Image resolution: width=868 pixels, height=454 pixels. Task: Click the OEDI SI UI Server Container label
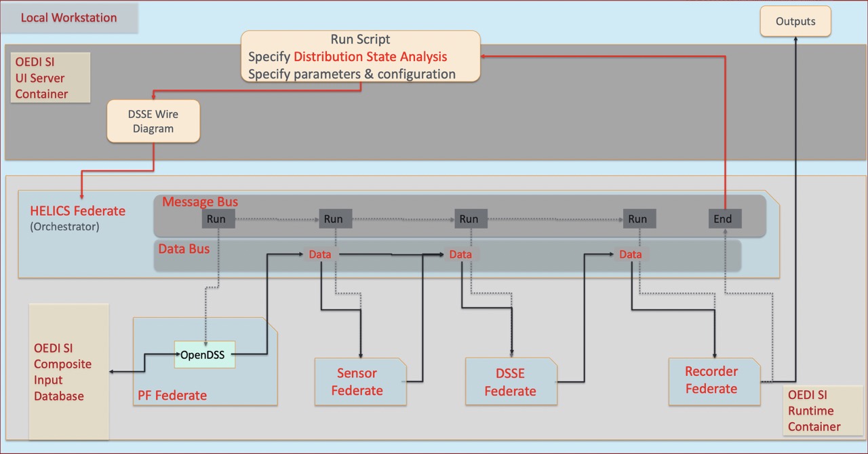coord(50,78)
